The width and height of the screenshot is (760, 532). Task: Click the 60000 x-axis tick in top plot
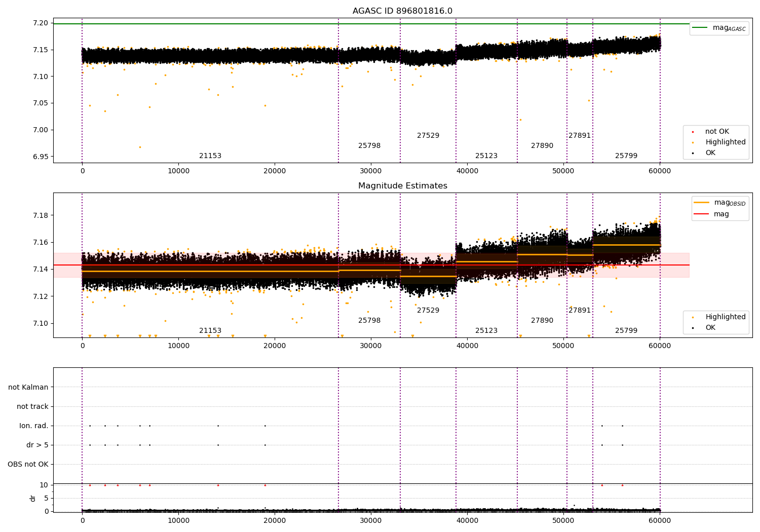point(660,171)
